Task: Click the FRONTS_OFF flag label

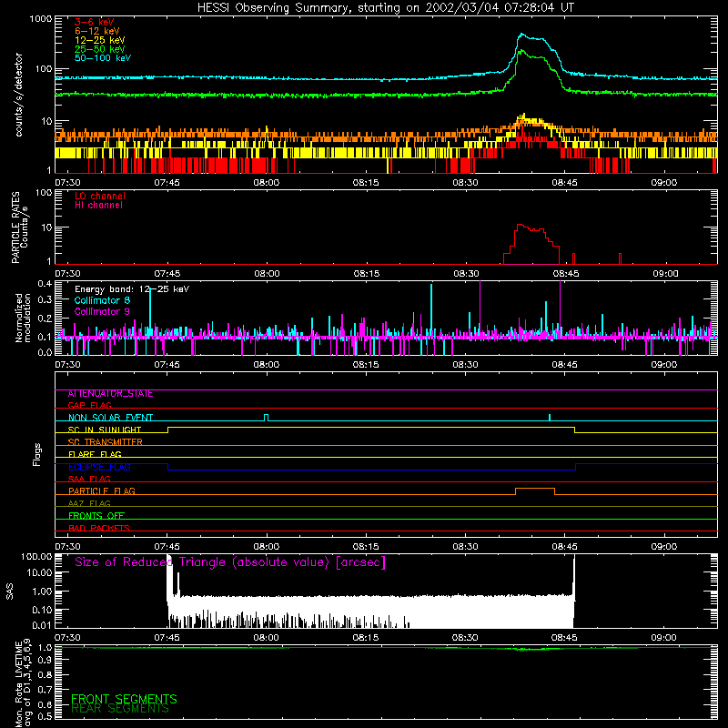Action: point(96,515)
